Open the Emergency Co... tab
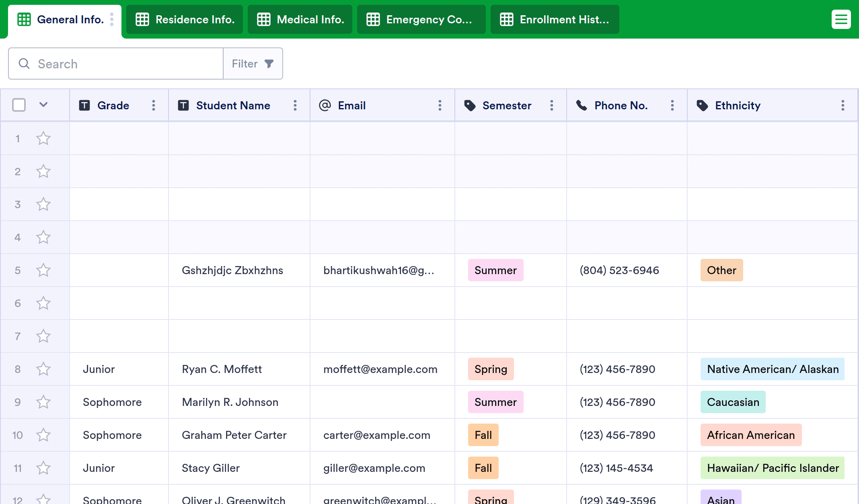Screen dimensions: 859x504 coord(421,19)
